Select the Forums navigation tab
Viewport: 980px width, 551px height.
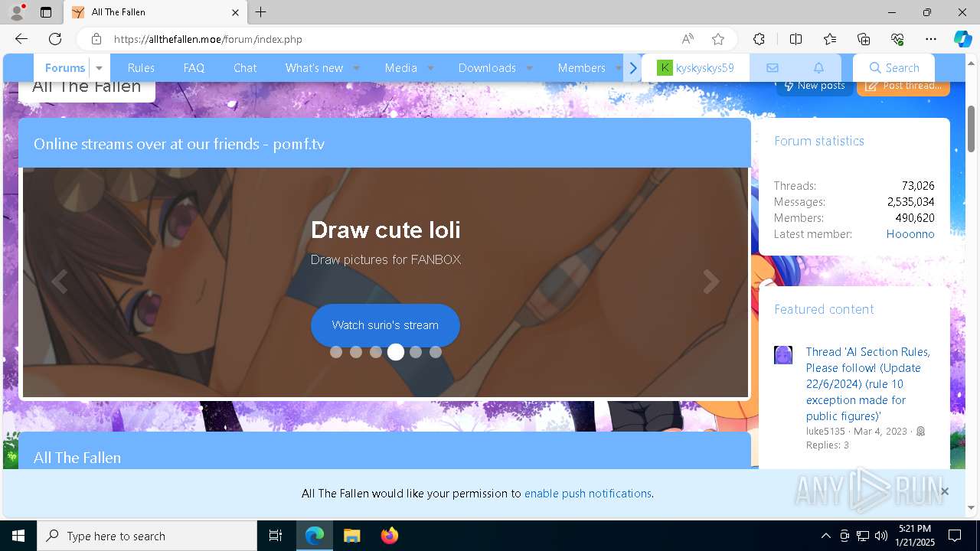click(x=64, y=68)
